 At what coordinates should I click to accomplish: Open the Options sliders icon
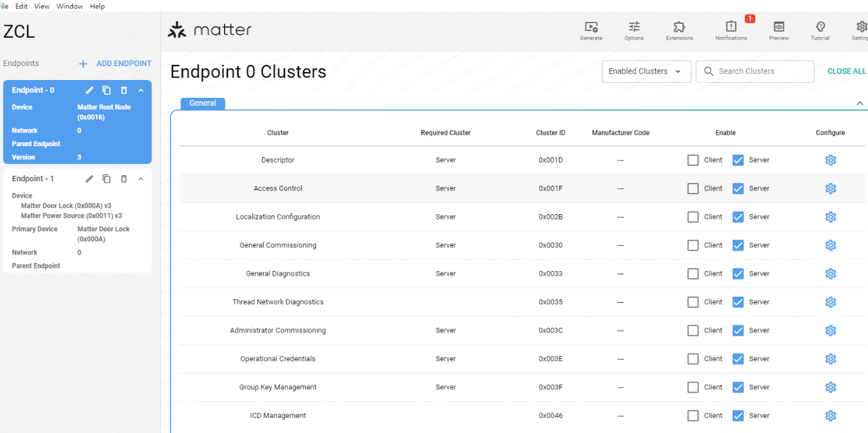coord(634,27)
